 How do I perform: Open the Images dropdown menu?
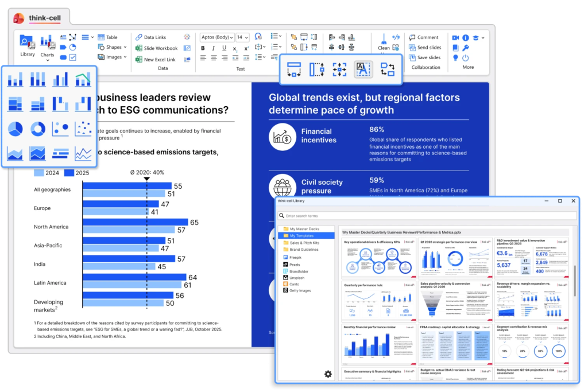pos(113,57)
